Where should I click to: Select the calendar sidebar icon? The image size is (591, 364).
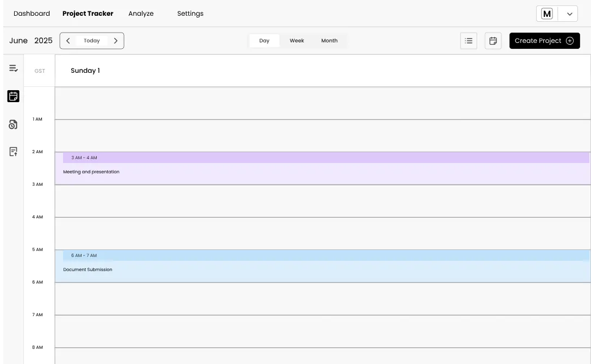tap(14, 96)
